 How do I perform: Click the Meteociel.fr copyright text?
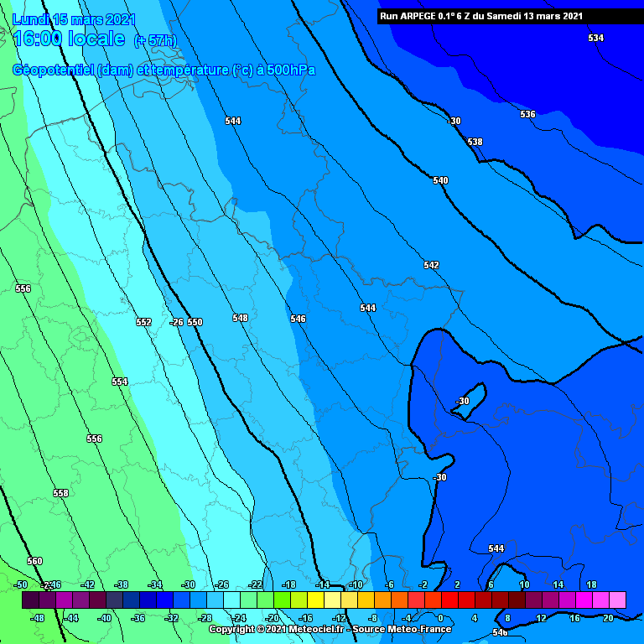click(330, 629)
